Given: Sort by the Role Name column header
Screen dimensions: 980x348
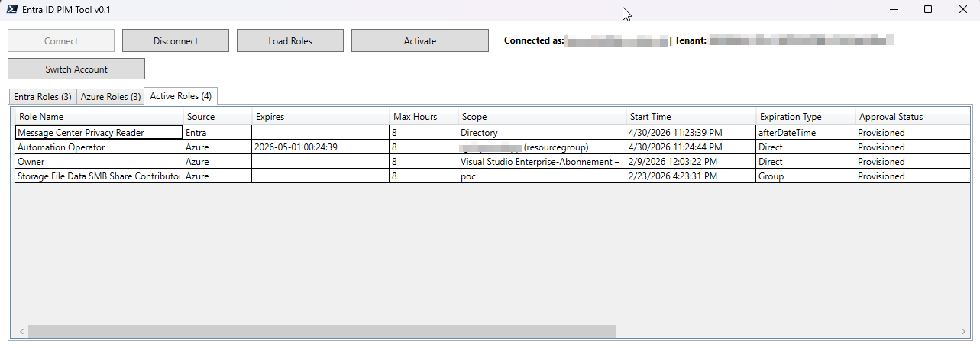Looking at the screenshot, I should point(99,117).
